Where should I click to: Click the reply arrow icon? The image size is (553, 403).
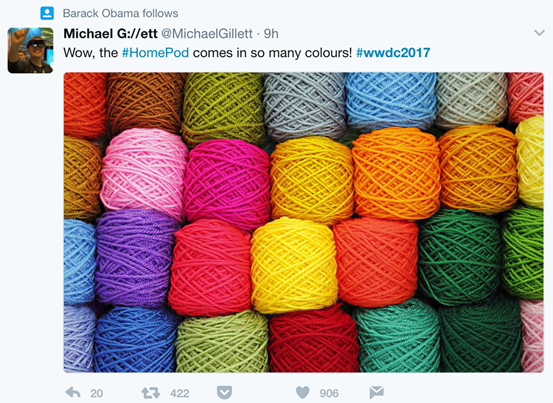tap(73, 392)
